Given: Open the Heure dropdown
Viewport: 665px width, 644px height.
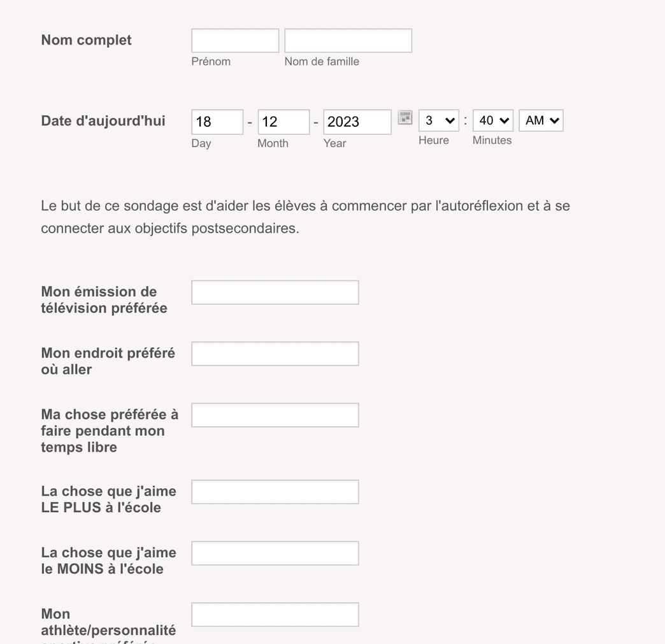Looking at the screenshot, I should click(x=438, y=120).
